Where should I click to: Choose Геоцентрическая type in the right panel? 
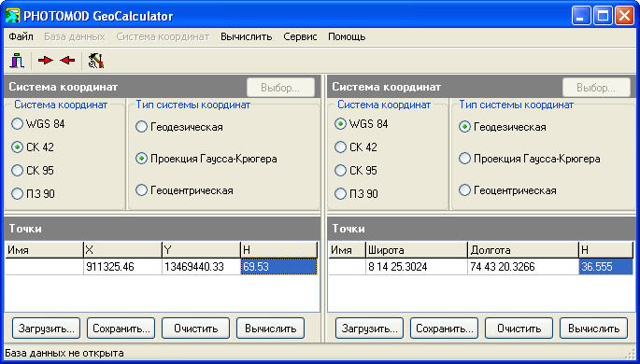pos(507,190)
